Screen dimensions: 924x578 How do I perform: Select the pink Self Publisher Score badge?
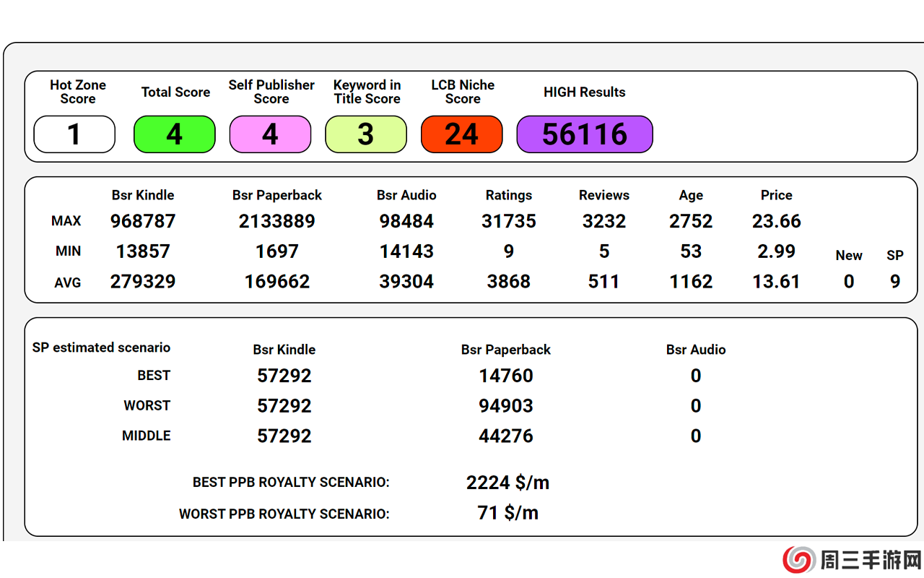click(x=270, y=134)
